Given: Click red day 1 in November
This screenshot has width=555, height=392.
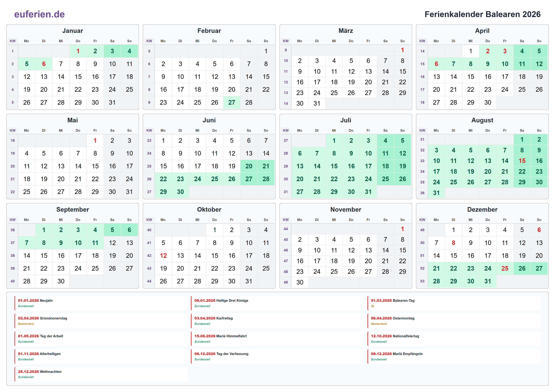Looking at the screenshot, I should coord(402,229).
